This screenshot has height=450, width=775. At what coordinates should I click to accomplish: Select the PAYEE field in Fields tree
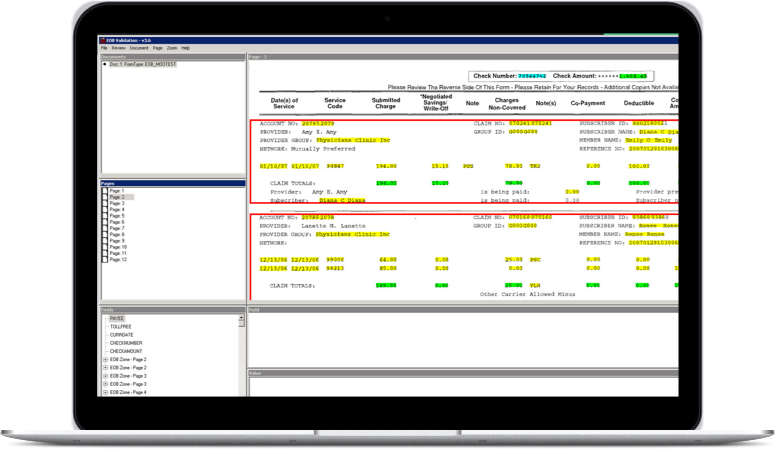116,320
